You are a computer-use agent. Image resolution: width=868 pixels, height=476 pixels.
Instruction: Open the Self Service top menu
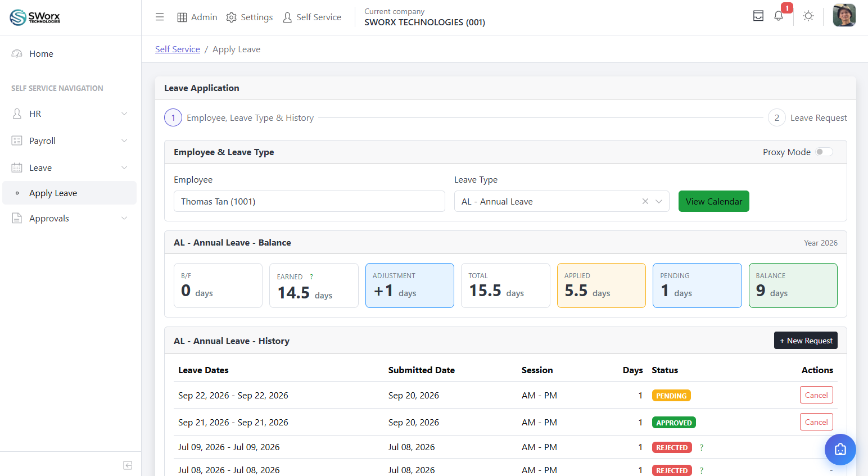(312, 17)
